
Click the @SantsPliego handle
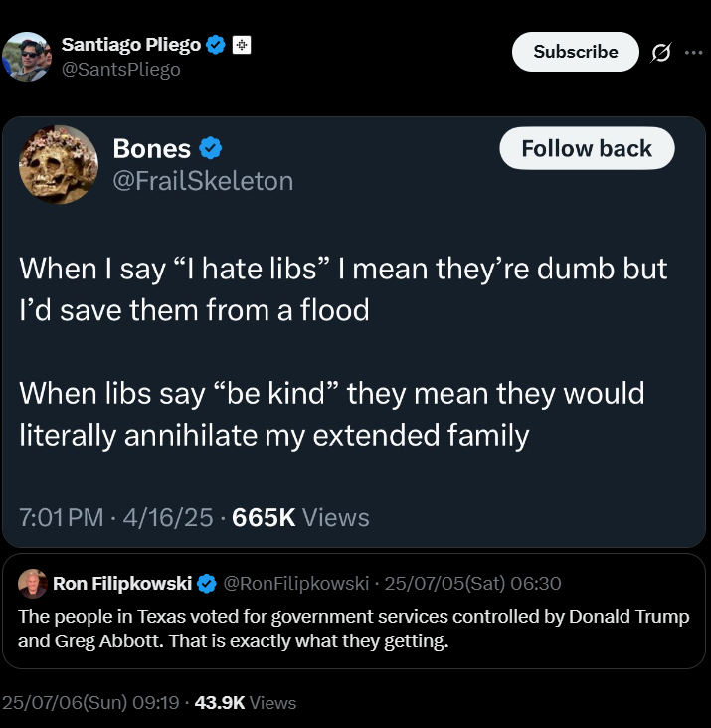[x=121, y=70]
